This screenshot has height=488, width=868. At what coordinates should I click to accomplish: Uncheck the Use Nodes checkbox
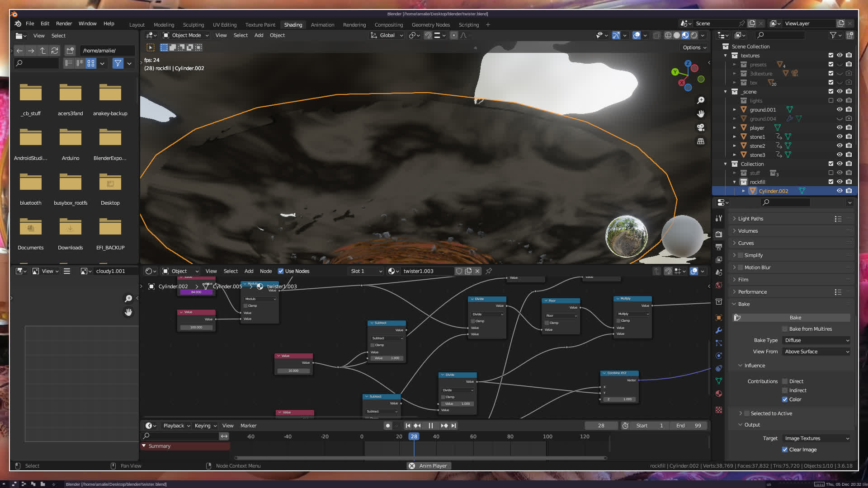click(281, 271)
